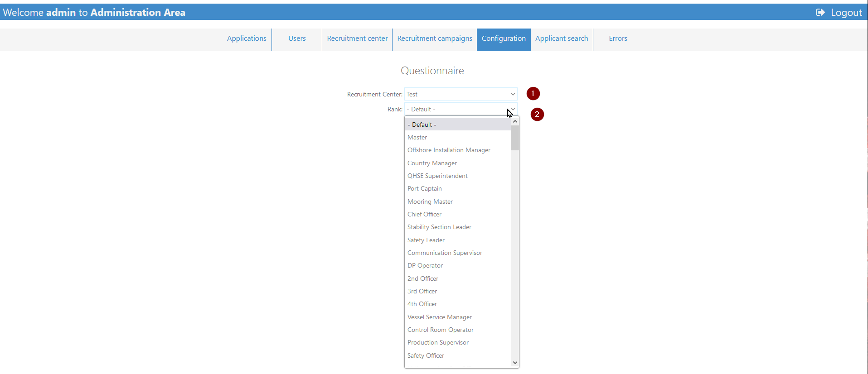This screenshot has height=374, width=868.
Task: Select Vessel Service Manager option
Action: point(458,317)
